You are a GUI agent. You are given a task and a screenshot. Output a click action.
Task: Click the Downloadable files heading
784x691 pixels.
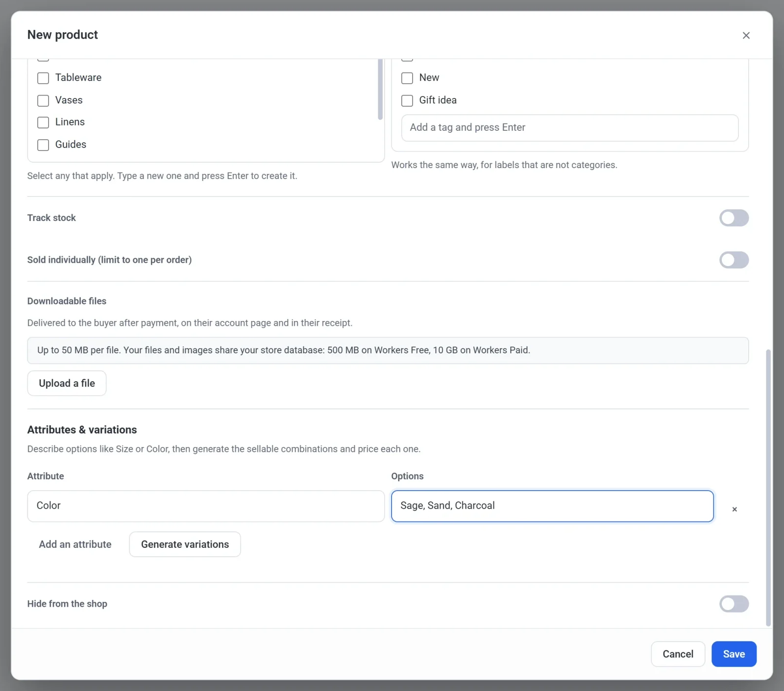point(67,301)
